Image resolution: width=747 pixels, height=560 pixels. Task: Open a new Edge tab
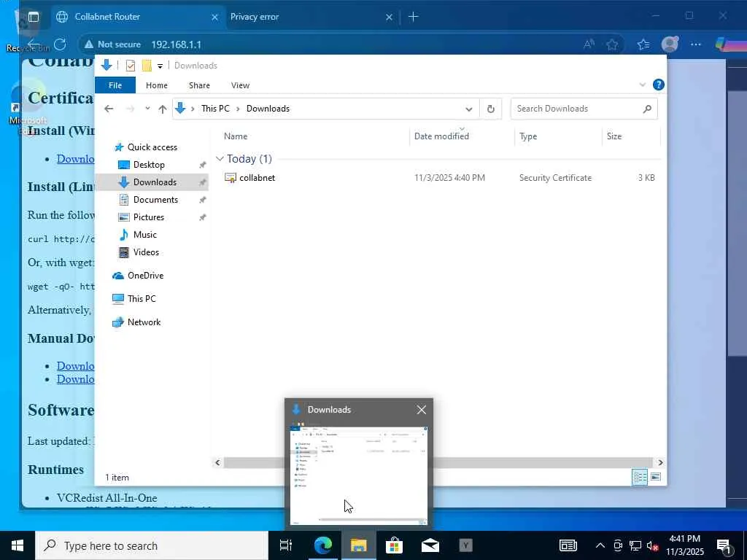[413, 17]
